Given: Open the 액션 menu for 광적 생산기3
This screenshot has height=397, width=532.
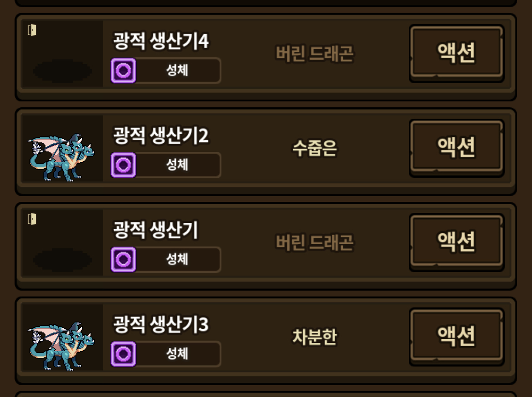Looking at the screenshot, I should 457,337.
